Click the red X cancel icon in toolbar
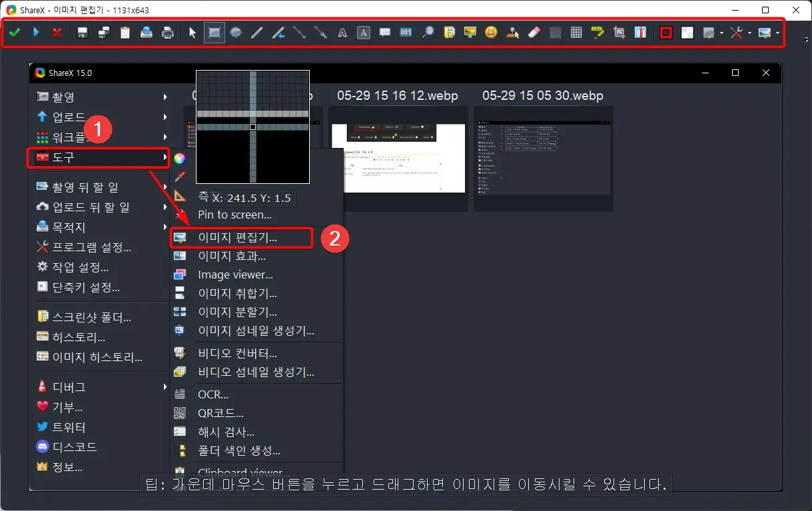Image resolution: width=812 pixels, height=511 pixels. coord(57,33)
